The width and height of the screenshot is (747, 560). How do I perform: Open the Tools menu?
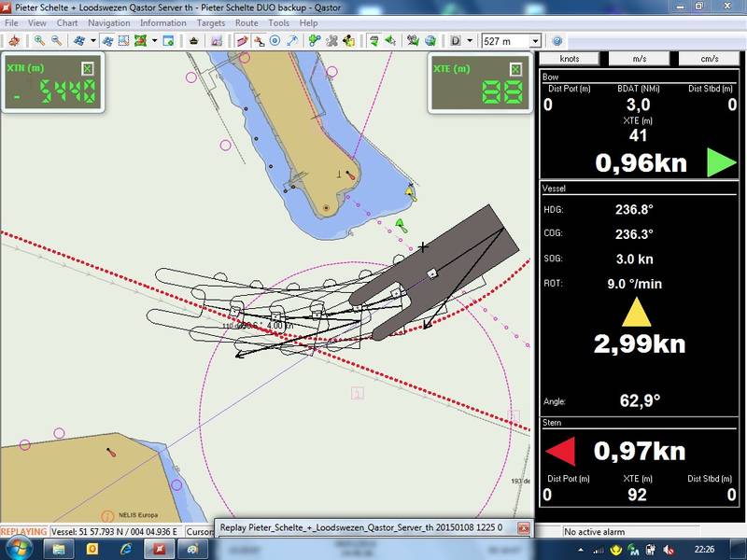(x=278, y=22)
